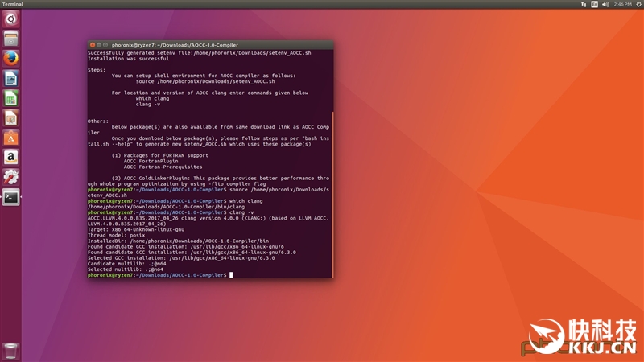Click 'Target: x86_64-unknown-linux-gnu' line
Image resolution: width=644 pixels, height=362 pixels.
pos(136,230)
